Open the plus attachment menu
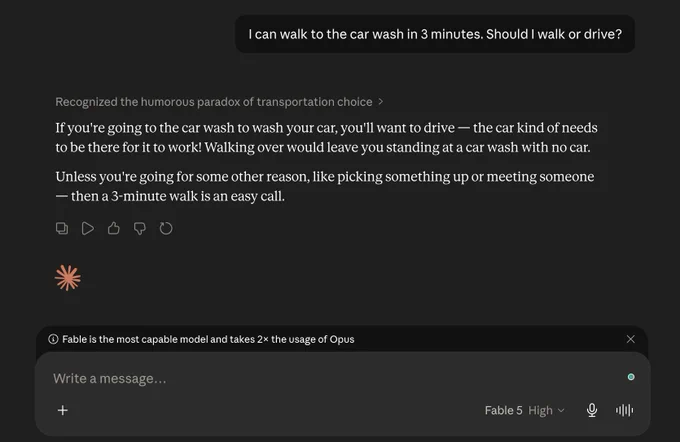This screenshot has height=442, width=680. [63, 410]
